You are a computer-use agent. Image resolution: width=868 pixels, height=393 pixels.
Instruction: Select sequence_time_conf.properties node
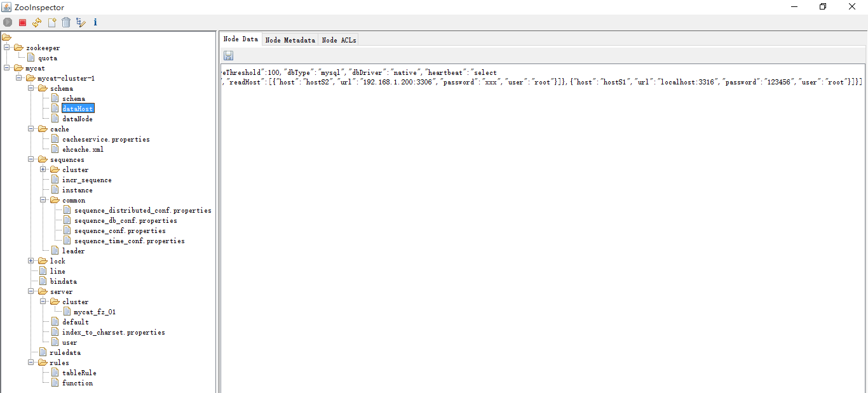pos(129,241)
